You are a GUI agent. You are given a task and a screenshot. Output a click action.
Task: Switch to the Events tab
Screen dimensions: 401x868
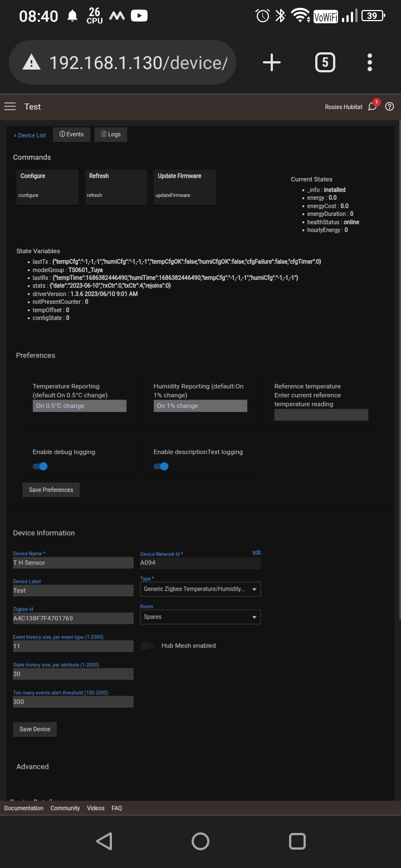[x=71, y=135]
